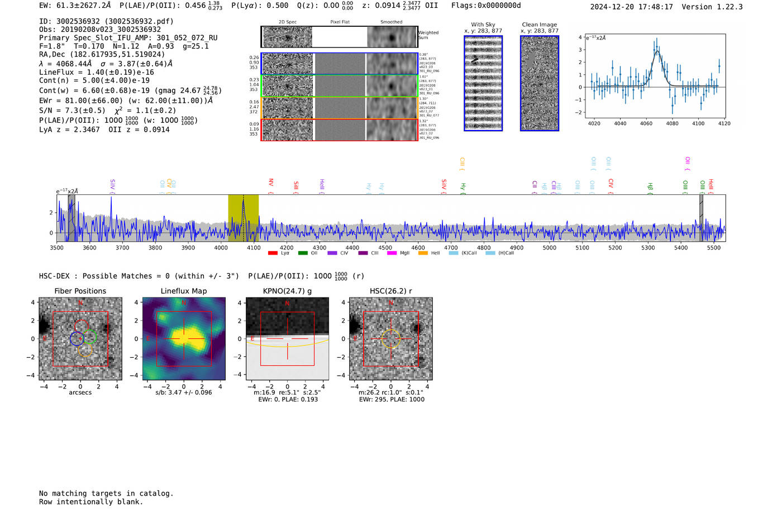Image resolution: width=782 pixels, height=532 pixels.
Task: Select the Row intentionally blank text
Action: (x=91, y=502)
